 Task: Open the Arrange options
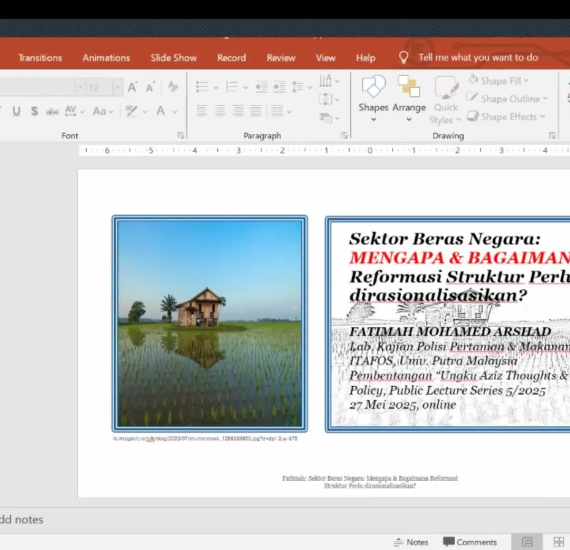[x=409, y=99]
